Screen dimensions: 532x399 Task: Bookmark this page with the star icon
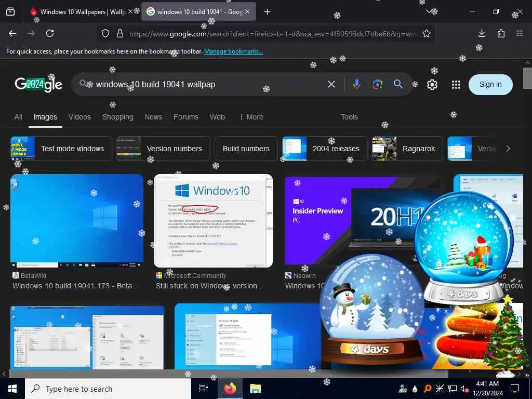[x=427, y=33]
